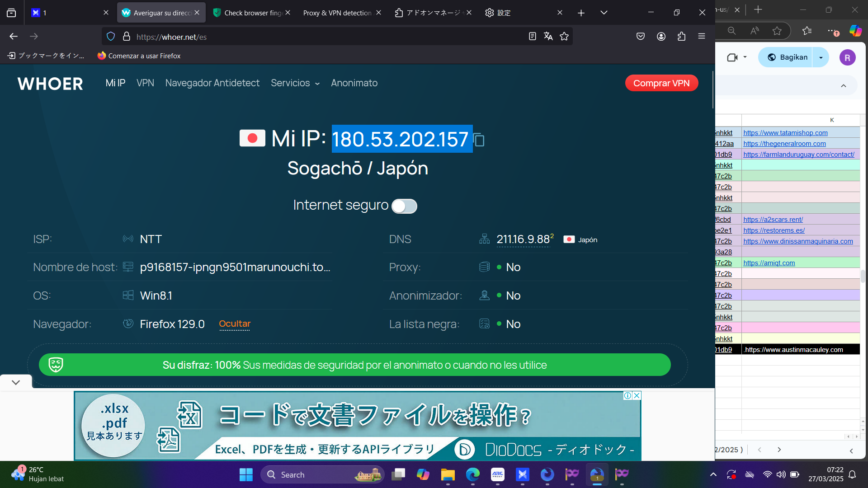Click the Ocultar link next to Firefox 129.0
The width and height of the screenshot is (868, 488).
[x=235, y=324]
